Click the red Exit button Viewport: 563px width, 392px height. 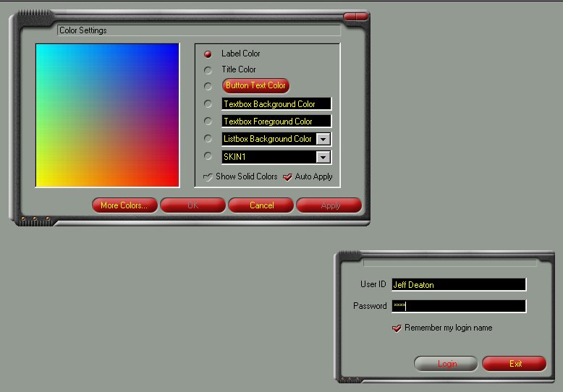(x=515, y=364)
